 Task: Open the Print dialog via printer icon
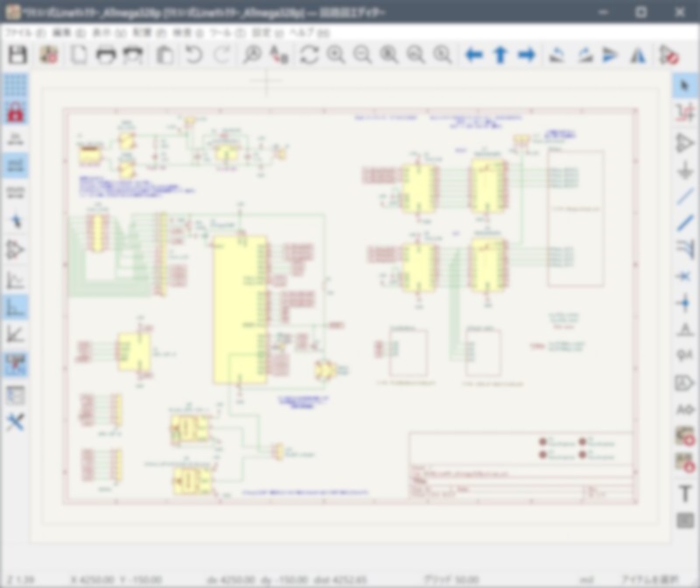[x=106, y=55]
